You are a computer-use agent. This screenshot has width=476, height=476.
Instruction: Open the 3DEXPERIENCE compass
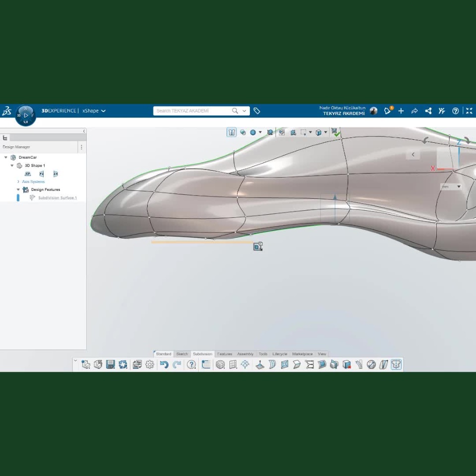coord(25,116)
